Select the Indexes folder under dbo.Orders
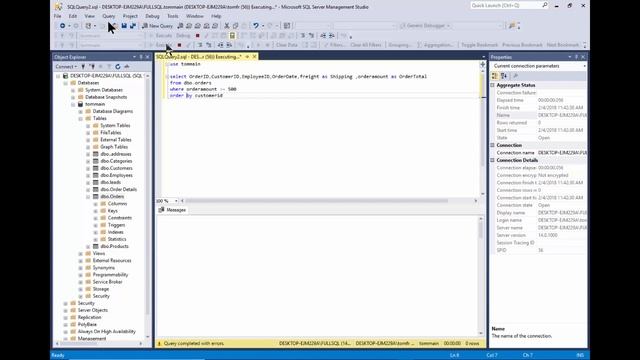 tap(116, 232)
